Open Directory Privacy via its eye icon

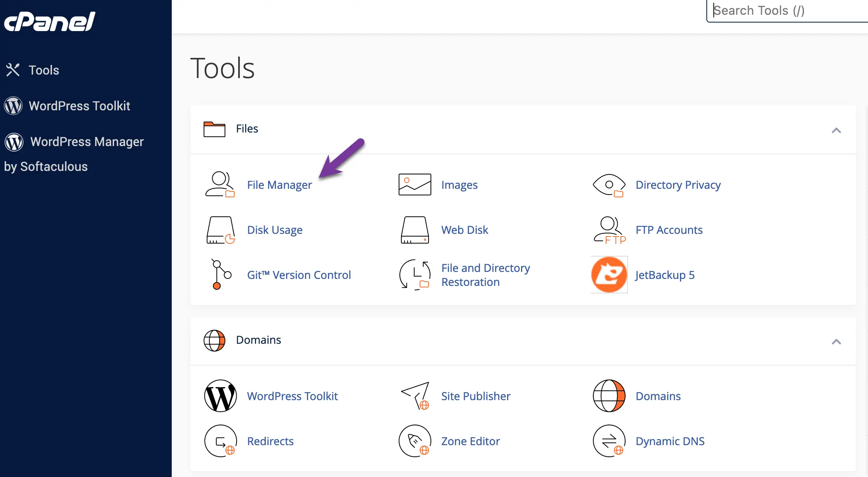pos(608,186)
